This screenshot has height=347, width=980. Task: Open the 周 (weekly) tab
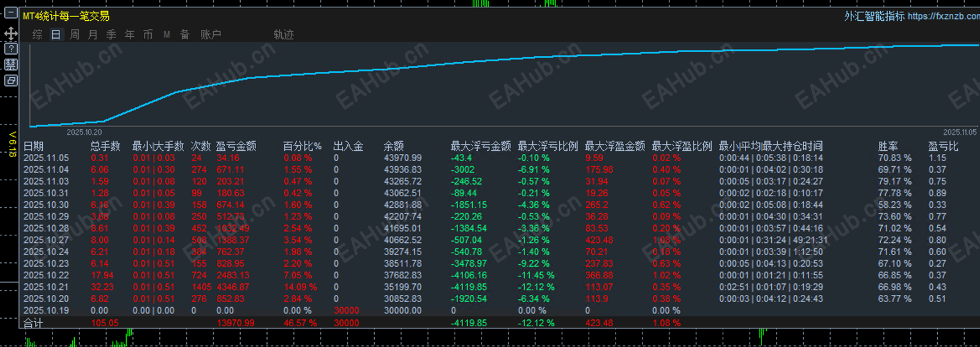click(x=75, y=34)
